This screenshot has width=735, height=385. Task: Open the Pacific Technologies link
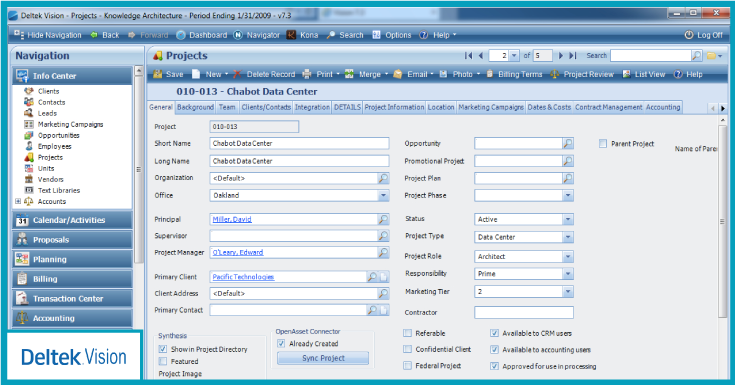click(243, 277)
